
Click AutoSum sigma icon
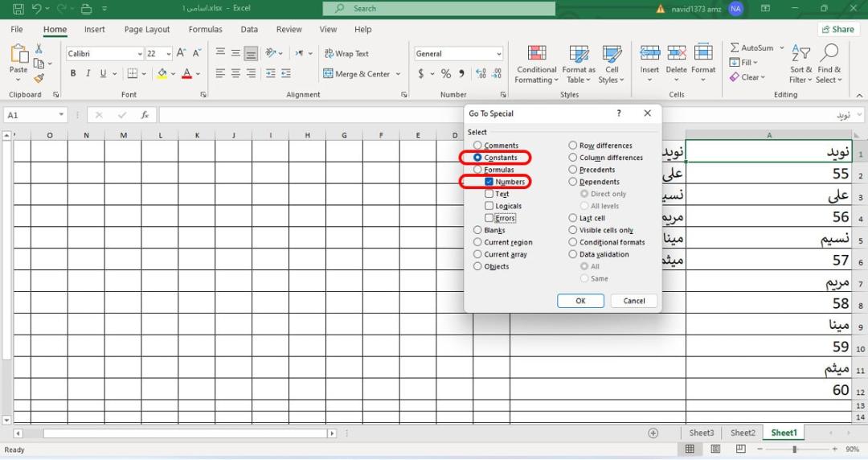pyautogui.click(x=735, y=47)
